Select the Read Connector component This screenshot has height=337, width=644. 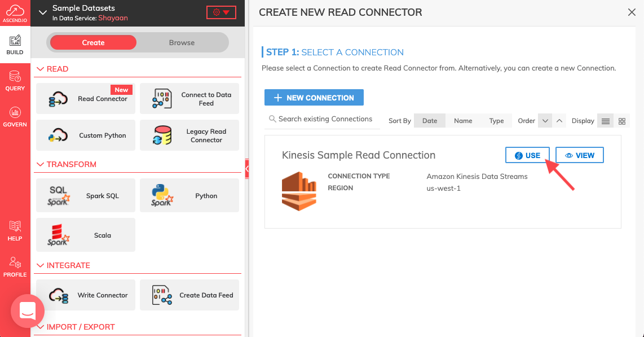click(x=85, y=99)
